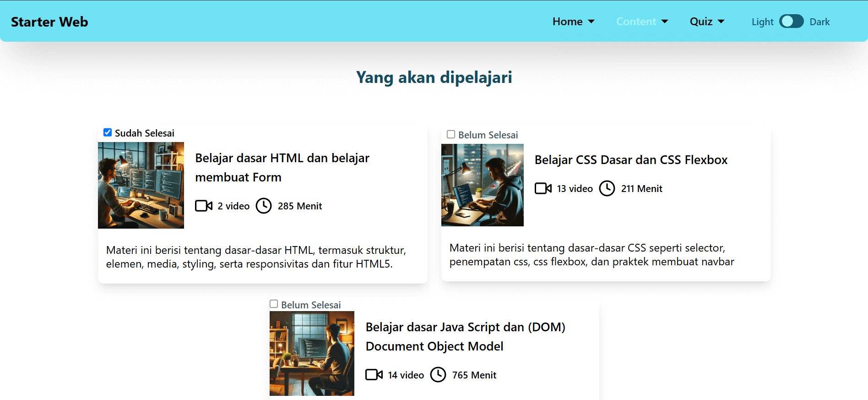Click the 'Yang akan dipelajari' heading
868x400 pixels.
434,77
